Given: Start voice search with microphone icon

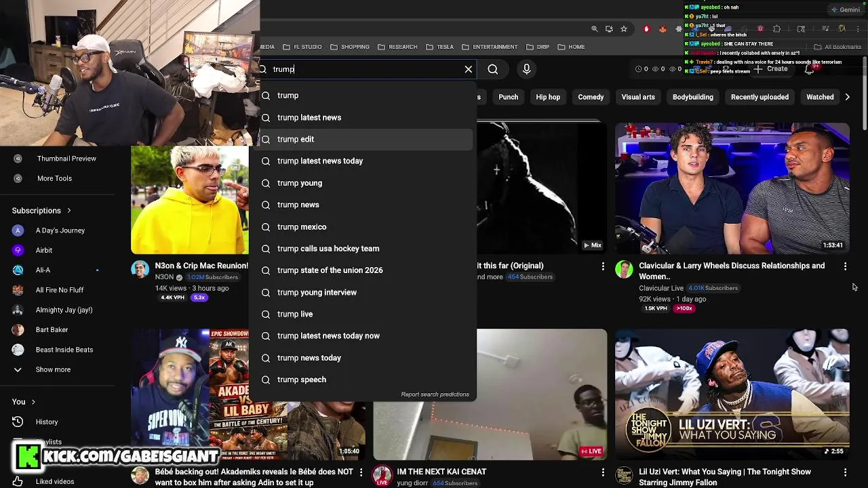Looking at the screenshot, I should (527, 69).
